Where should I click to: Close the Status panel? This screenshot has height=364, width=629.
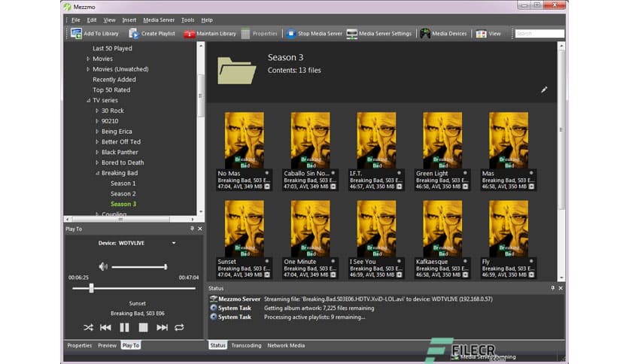pyautogui.click(x=561, y=288)
